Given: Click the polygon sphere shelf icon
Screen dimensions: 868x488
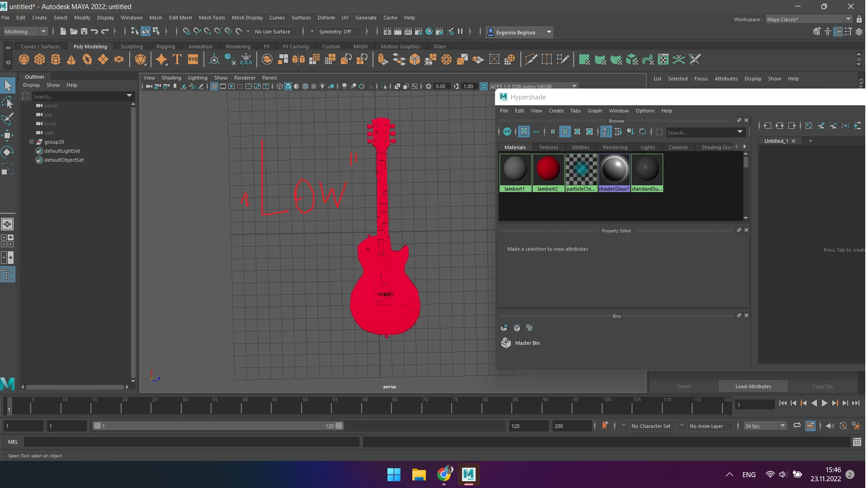Looking at the screenshot, I should tap(24, 59).
